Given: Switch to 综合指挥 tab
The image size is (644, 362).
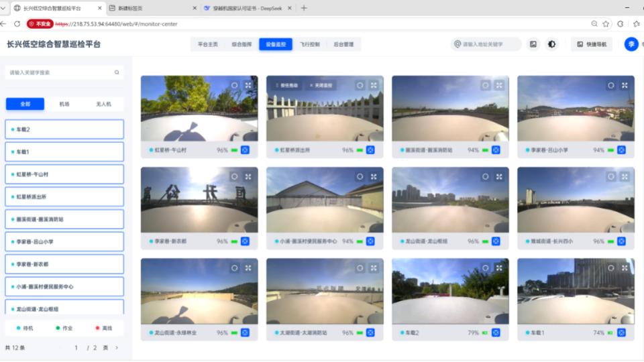Looking at the screenshot, I should tap(241, 44).
